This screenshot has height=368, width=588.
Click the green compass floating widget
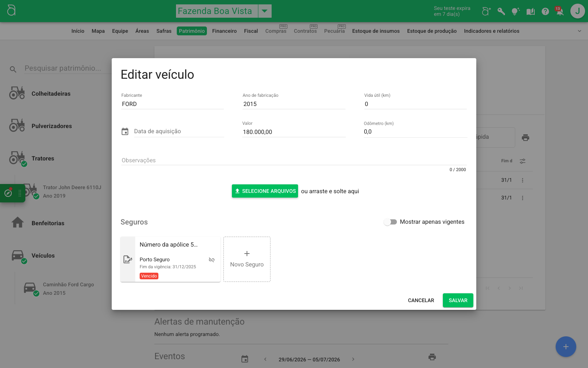(x=8, y=193)
